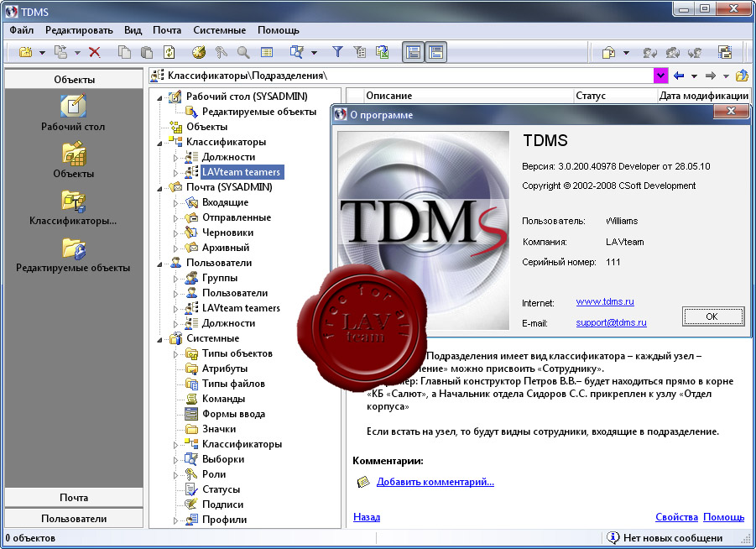The height and width of the screenshot is (549, 756).
Task: Switch to Почта sidebar panel tab
Action: coord(74,498)
